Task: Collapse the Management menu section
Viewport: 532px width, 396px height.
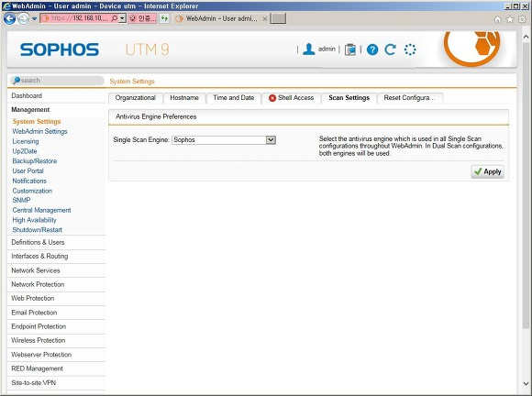Action: click(30, 109)
